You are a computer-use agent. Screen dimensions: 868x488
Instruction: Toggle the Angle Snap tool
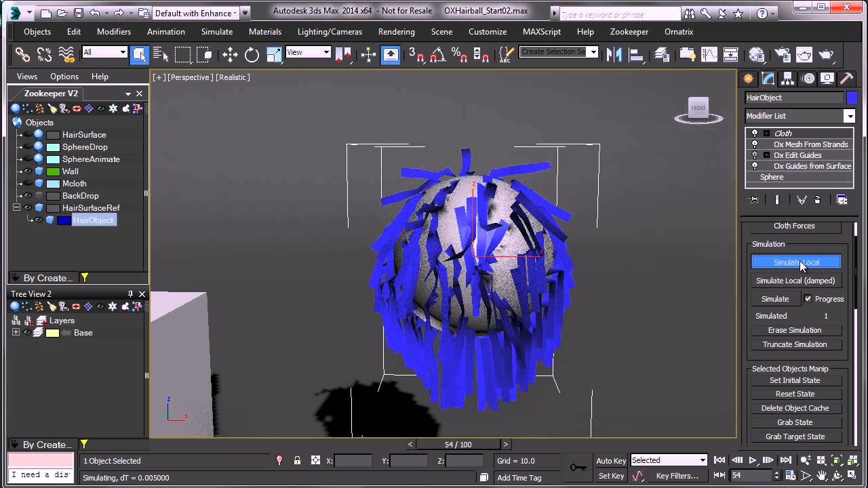pos(438,54)
